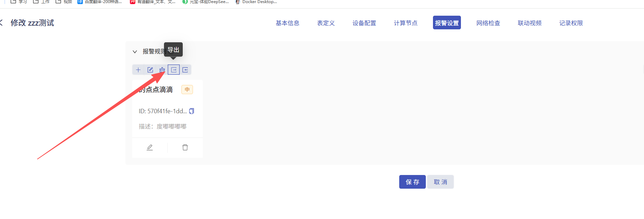Open the 记录权限 tab

click(571, 23)
